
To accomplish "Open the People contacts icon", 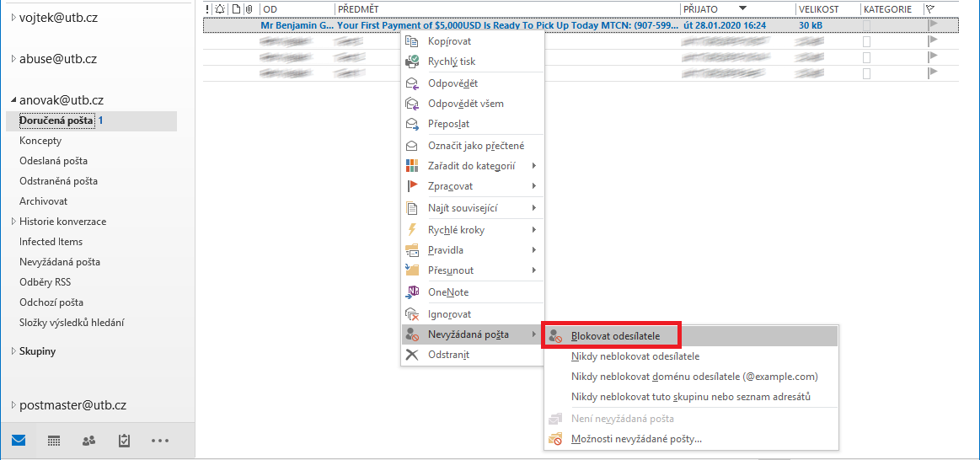I will pos(88,441).
